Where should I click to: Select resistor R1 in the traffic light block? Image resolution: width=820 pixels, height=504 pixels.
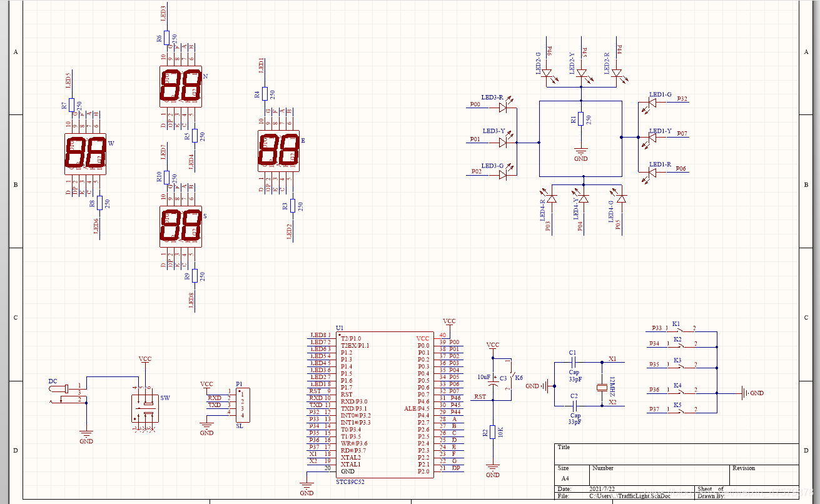[x=580, y=119]
